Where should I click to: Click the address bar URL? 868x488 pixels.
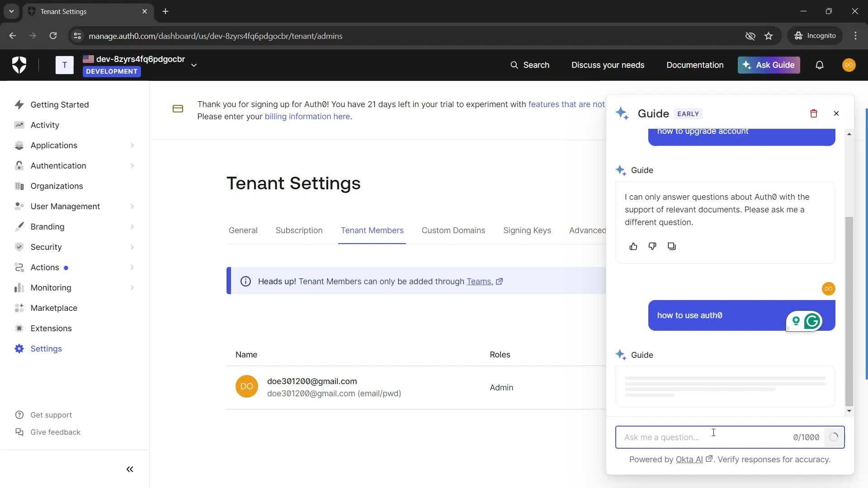pyautogui.click(x=216, y=36)
